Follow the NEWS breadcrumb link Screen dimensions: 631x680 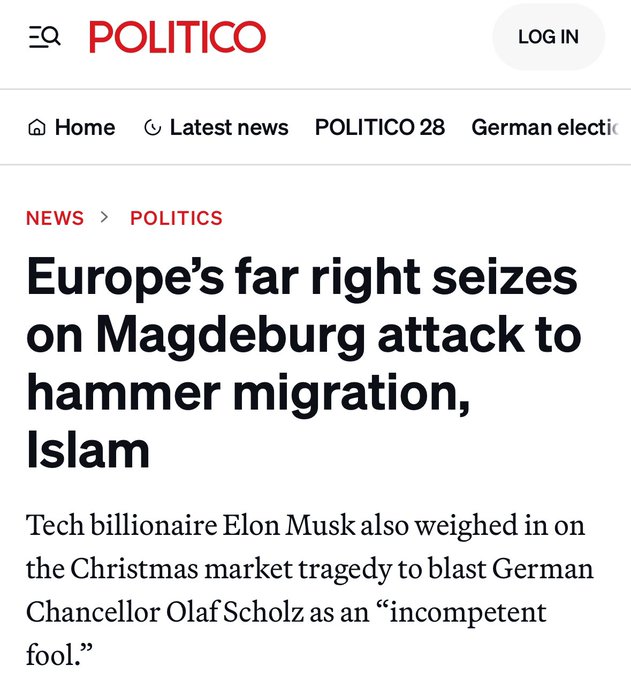click(x=55, y=218)
